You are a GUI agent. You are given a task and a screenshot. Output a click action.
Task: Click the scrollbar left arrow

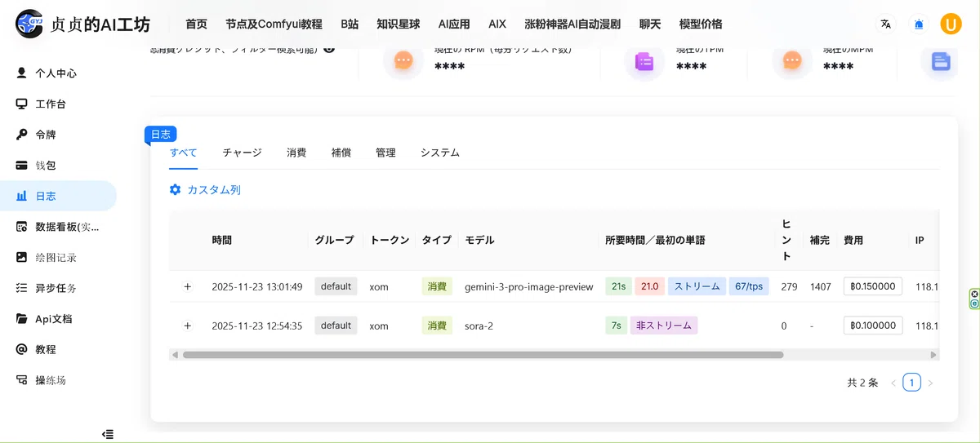tap(174, 355)
